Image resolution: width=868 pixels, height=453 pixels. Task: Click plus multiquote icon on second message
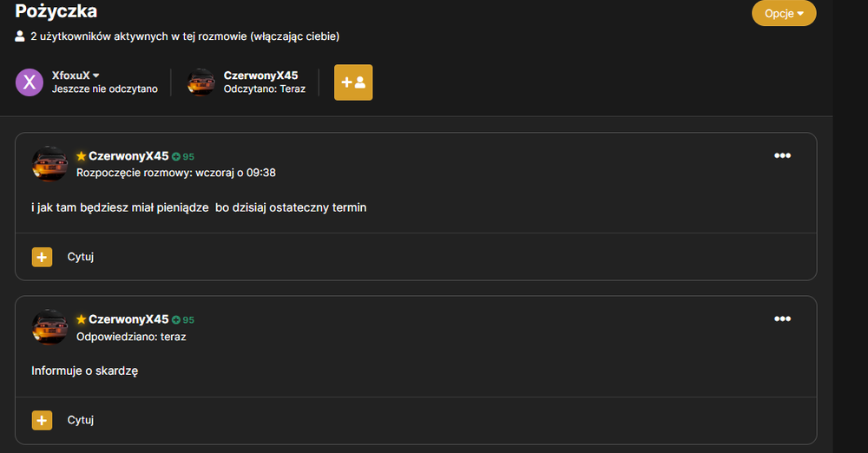[x=42, y=420]
